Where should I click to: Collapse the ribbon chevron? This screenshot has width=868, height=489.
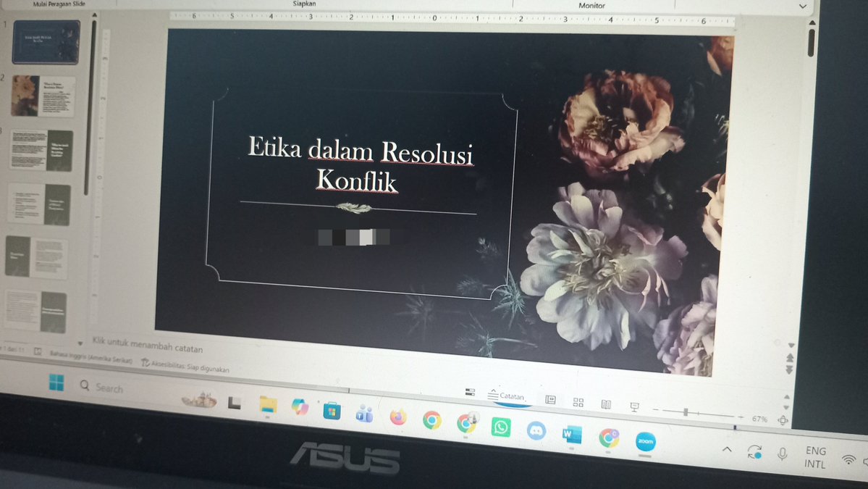[x=803, y=6]
